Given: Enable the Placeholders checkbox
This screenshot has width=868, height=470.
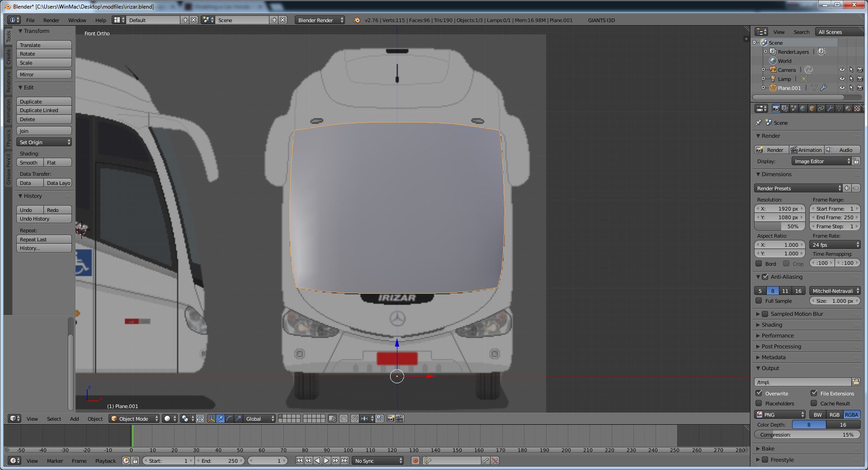Looking at the screenshot, I should coord(759,403).
